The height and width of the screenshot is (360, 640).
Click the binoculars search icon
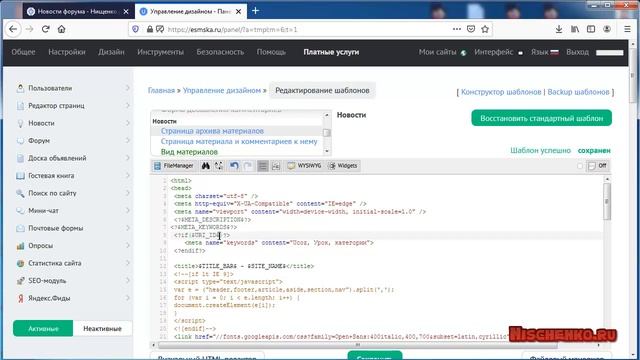click(x=206, y=166)
